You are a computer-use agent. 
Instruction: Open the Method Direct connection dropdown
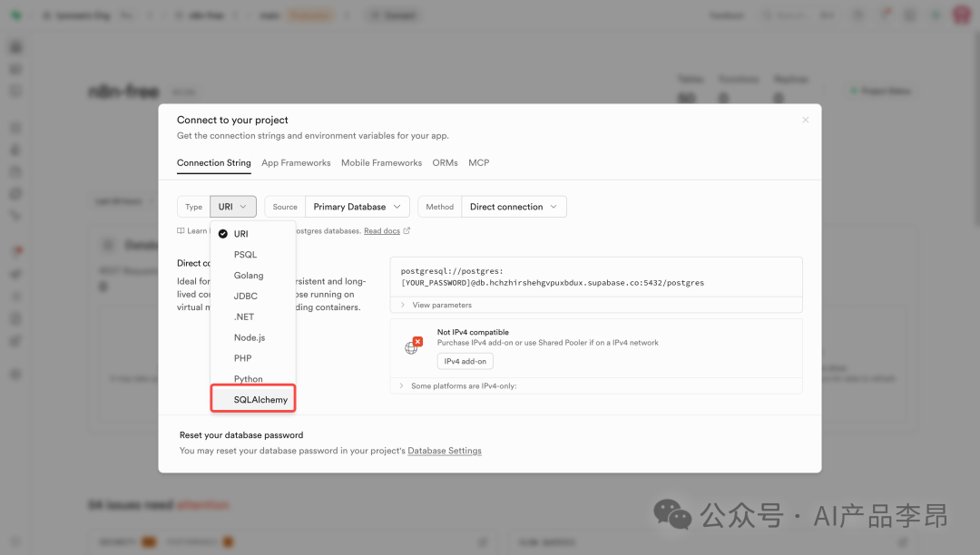pyautogui.click(x=514, y=207)
